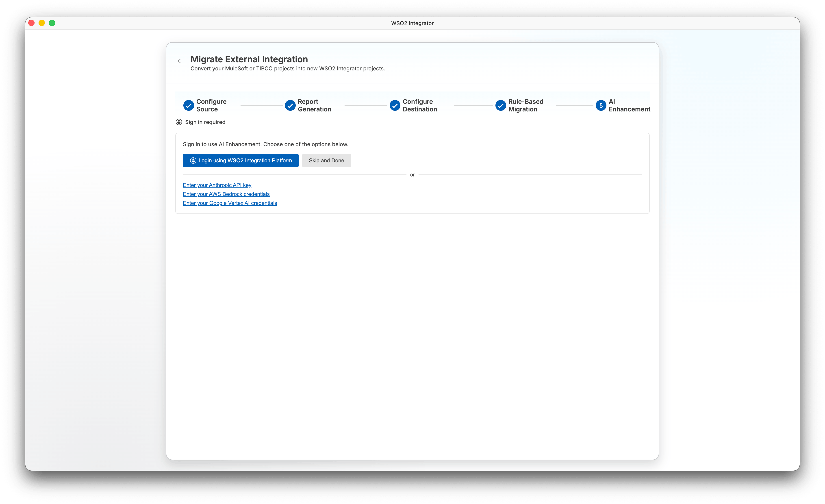Viewport: 825px width, 504px height.
Task: Login using WSO2 Integration Platform
Action: click(x=240, y=160)
